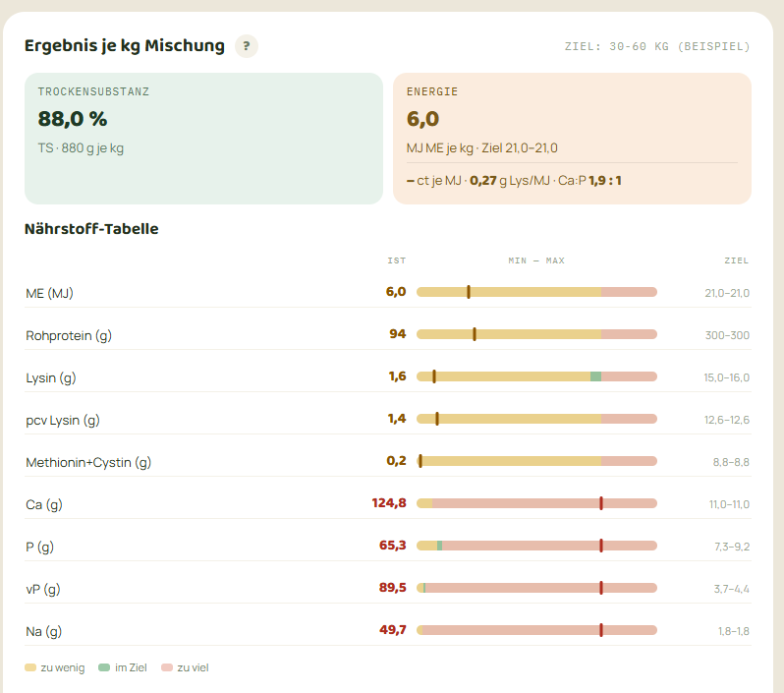The width and height of the screenshot is (784, 693).
Task: Click the Energie 6,0 card
Action: click(572, 139)
